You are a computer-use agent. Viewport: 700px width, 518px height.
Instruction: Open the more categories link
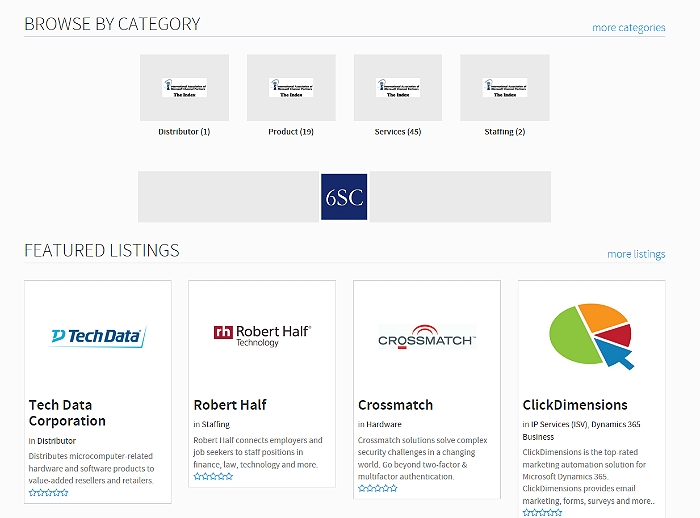[628, 28]
